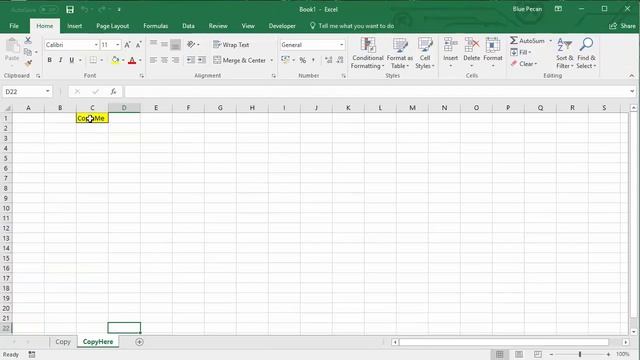Expand the Merge & Center dropdown arrow
The width and height of the screenshot is (640, 360).
click(271, 60)
